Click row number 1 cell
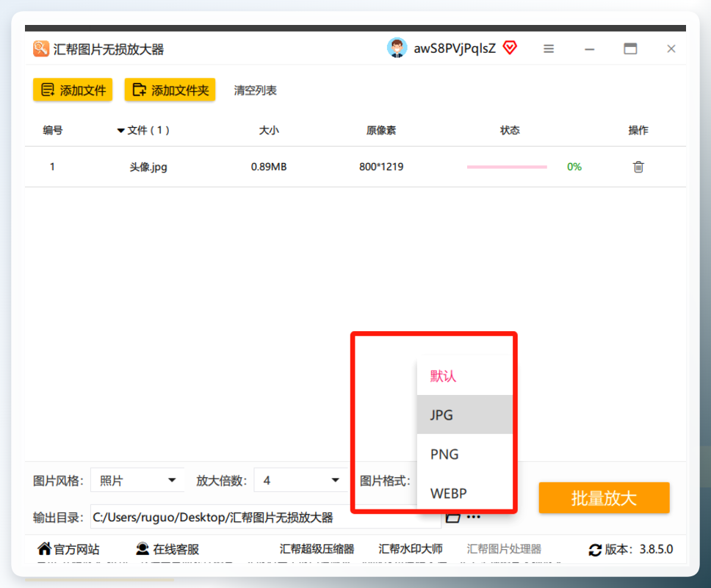 tap(52, 167)
